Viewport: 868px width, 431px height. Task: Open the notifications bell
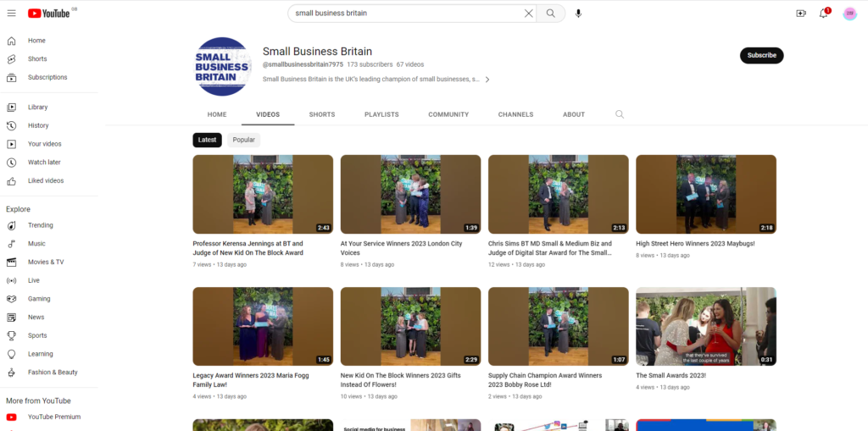point(824,14)
